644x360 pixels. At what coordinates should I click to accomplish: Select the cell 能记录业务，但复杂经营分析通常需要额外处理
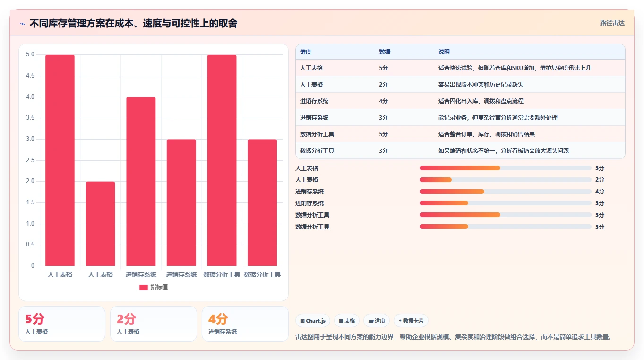point(498,118)
